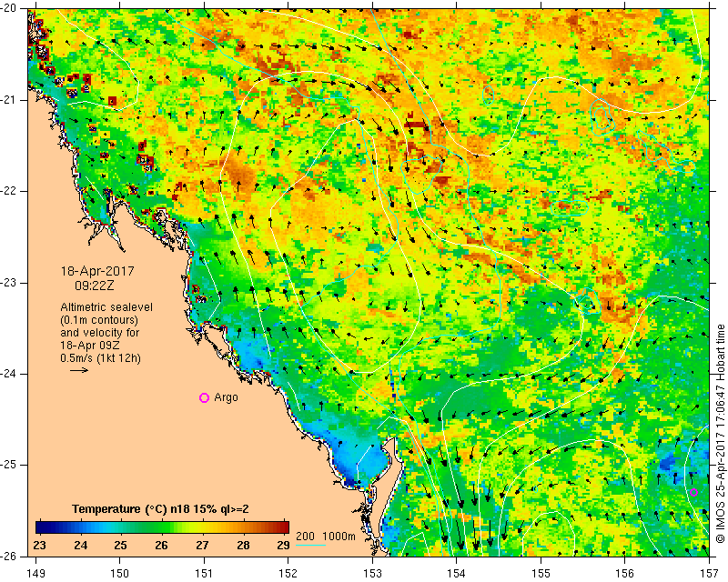Click the latitude axis label '-23'
The width and height of the screenshot is (728, 582).
click(8, 283)
